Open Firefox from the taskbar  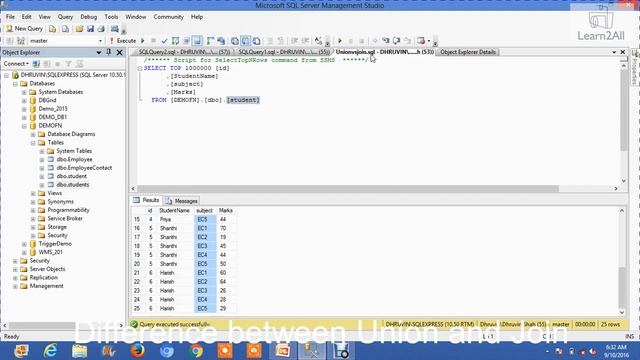click(x=138, y=351)
